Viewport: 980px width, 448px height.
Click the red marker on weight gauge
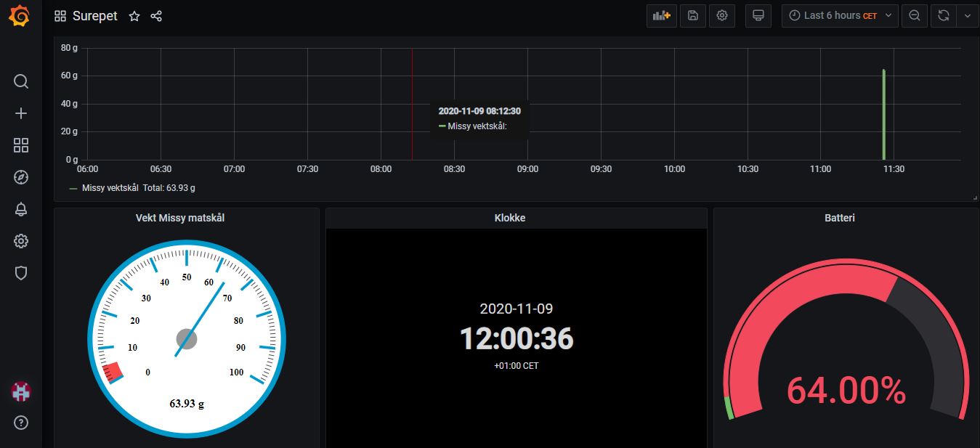click(x=113, y=372)
